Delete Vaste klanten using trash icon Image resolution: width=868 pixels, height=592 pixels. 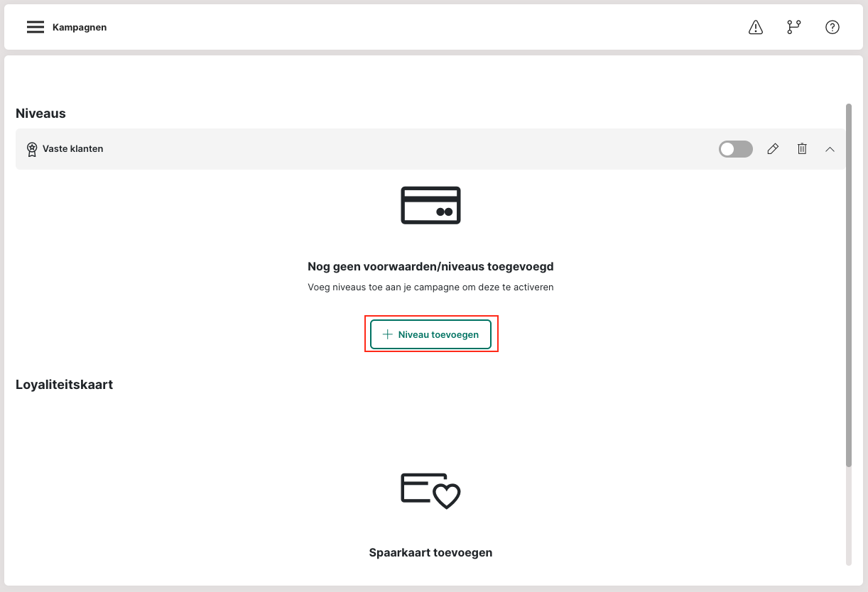(802, 148)
